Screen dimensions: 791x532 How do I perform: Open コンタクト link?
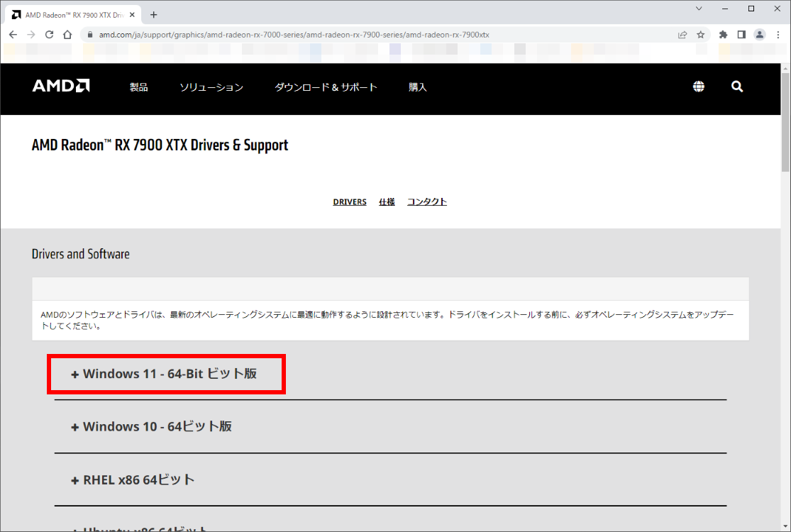pyautogui.click(x=427, y=201)
